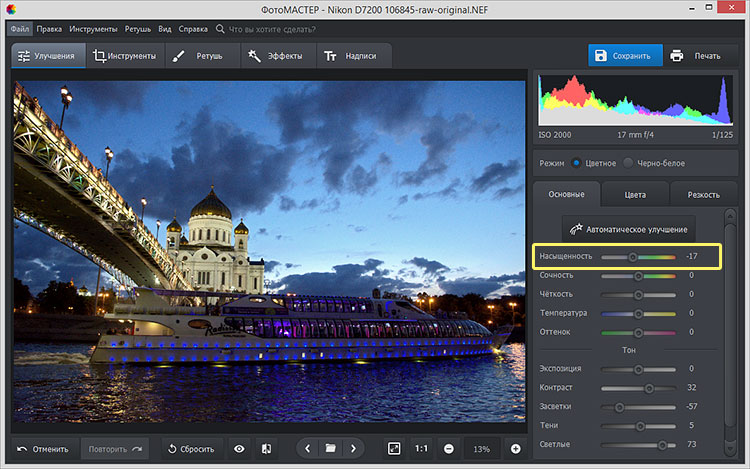Open before/after comparison view icon

(266, 449)
